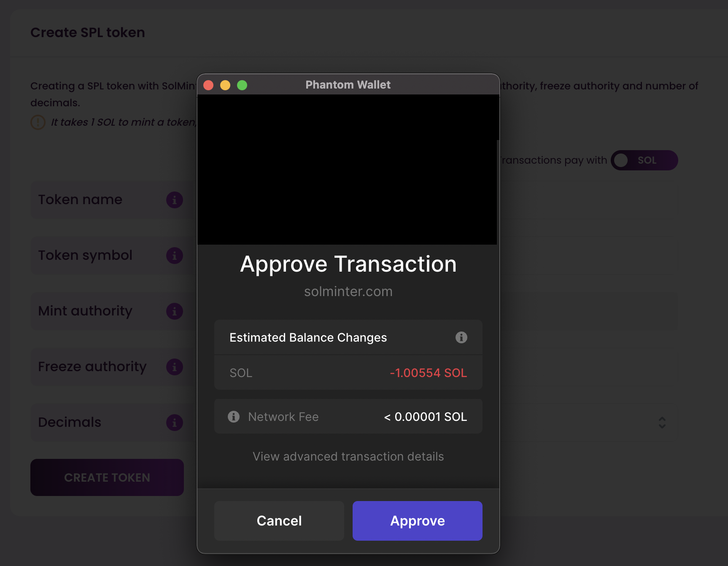The image size is (728, 566).
Task: Click the Token symbol info icon
Action: [175, 256]
